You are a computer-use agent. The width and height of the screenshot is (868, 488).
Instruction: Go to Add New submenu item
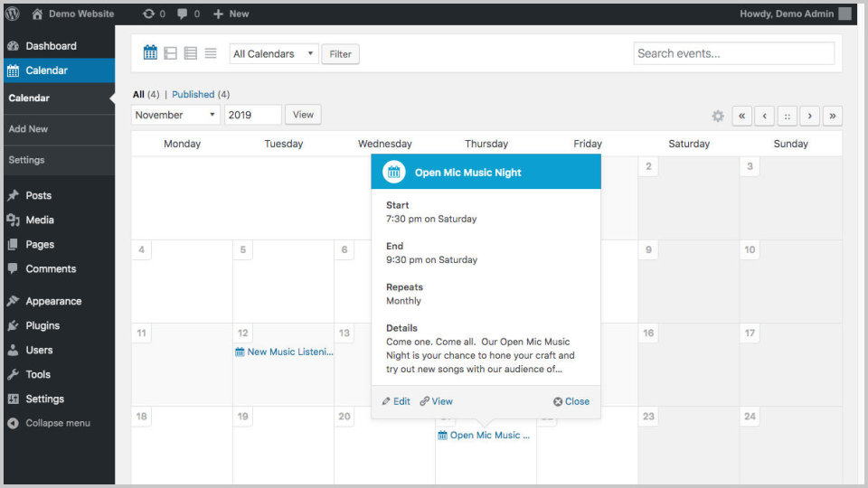[x=28, y=129]
